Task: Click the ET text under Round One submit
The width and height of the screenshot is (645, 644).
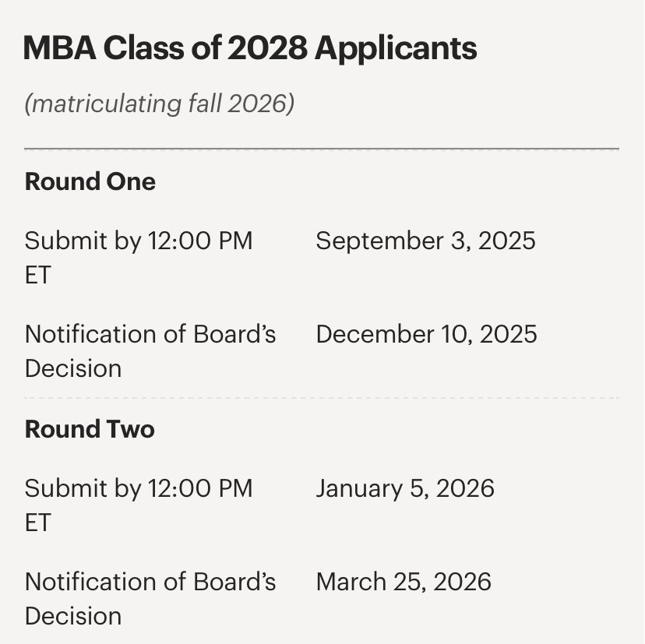Action: click(x=38, y=275)
